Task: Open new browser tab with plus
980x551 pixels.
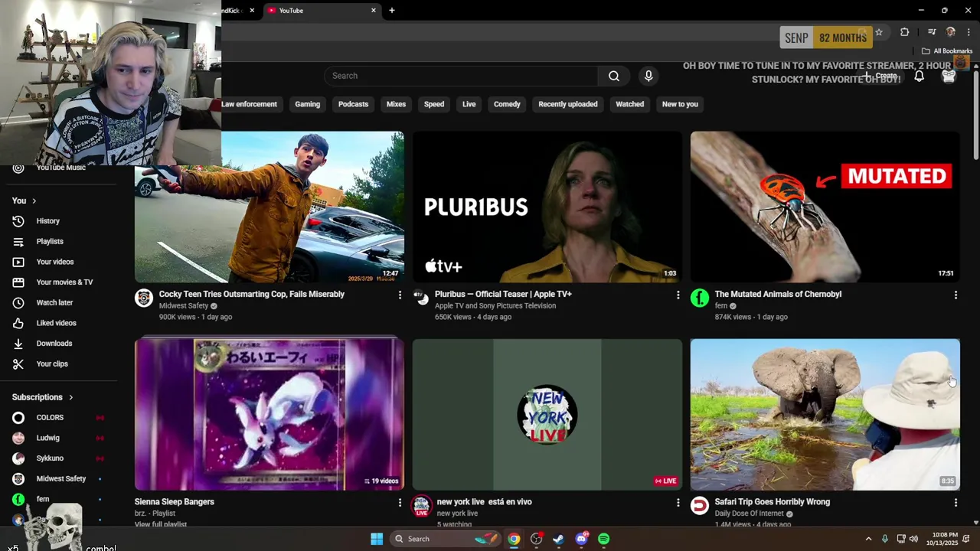Action: (x=392, y=11)
